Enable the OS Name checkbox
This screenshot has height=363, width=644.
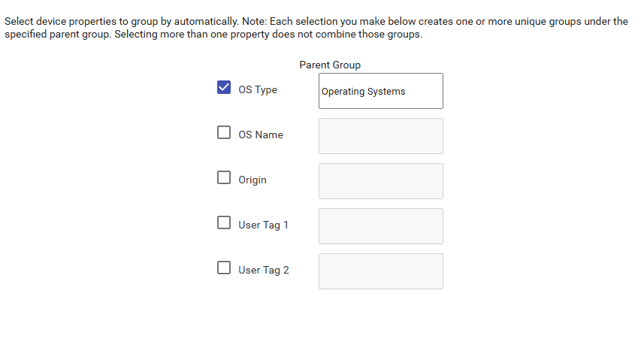pos(224,133)
